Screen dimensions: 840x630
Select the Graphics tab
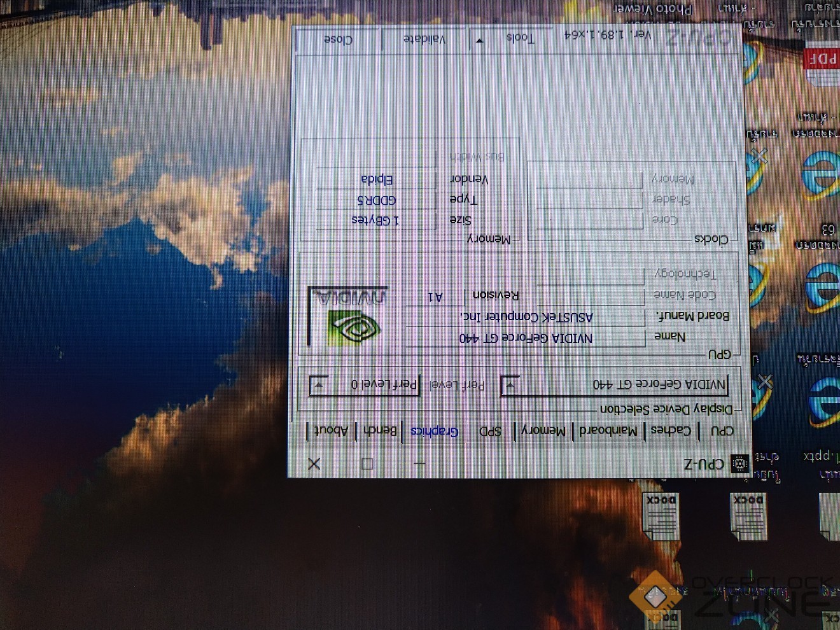[435, 431]
